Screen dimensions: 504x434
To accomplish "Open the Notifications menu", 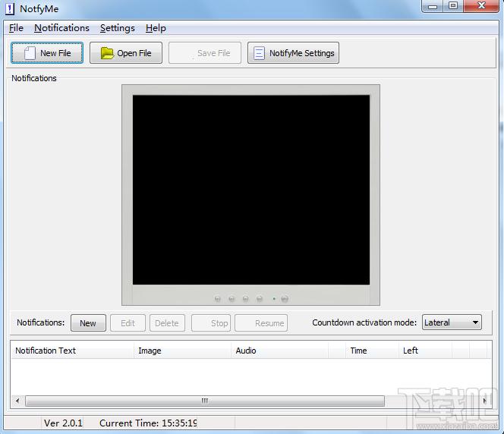I will tap(61, 28).
